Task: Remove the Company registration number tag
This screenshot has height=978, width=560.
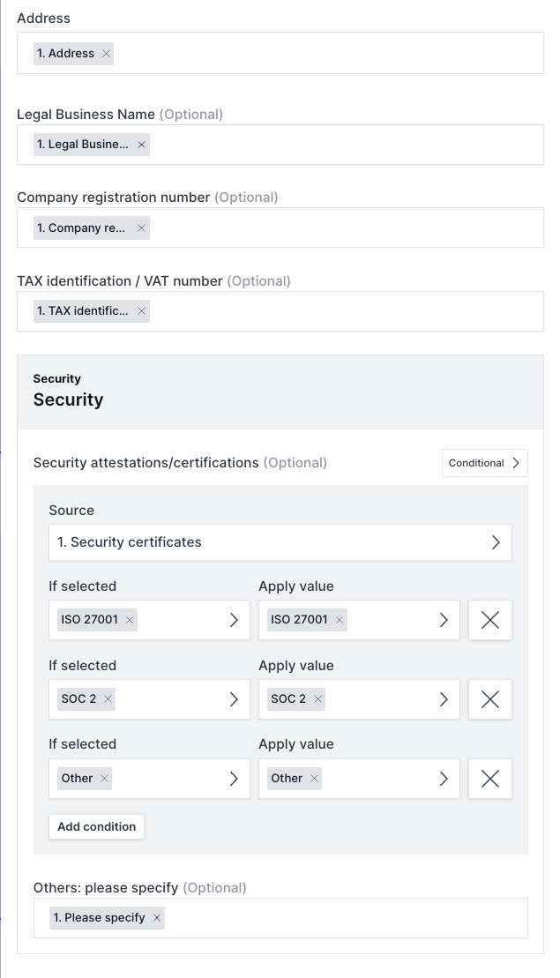Action: 141,228
